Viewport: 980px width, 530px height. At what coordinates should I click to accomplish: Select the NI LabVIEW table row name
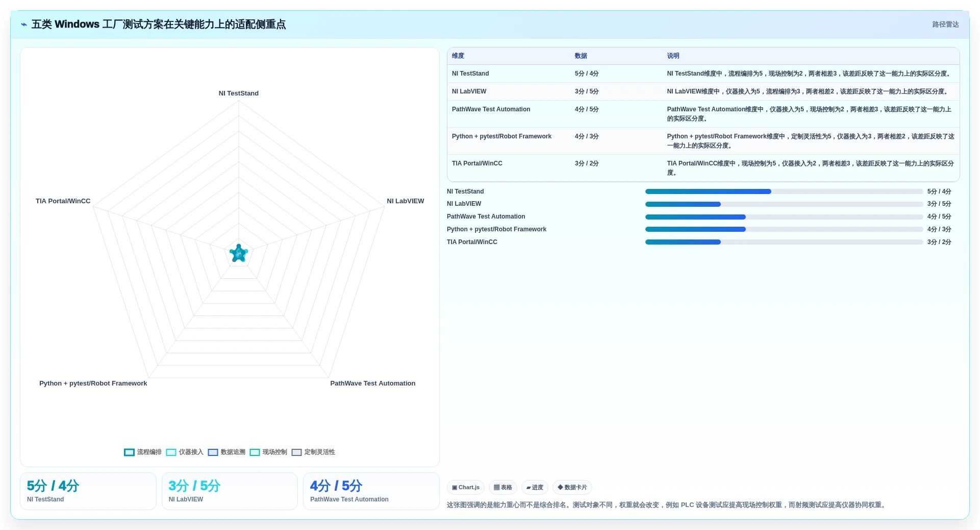pyautogui.click(x=469, y=91)
